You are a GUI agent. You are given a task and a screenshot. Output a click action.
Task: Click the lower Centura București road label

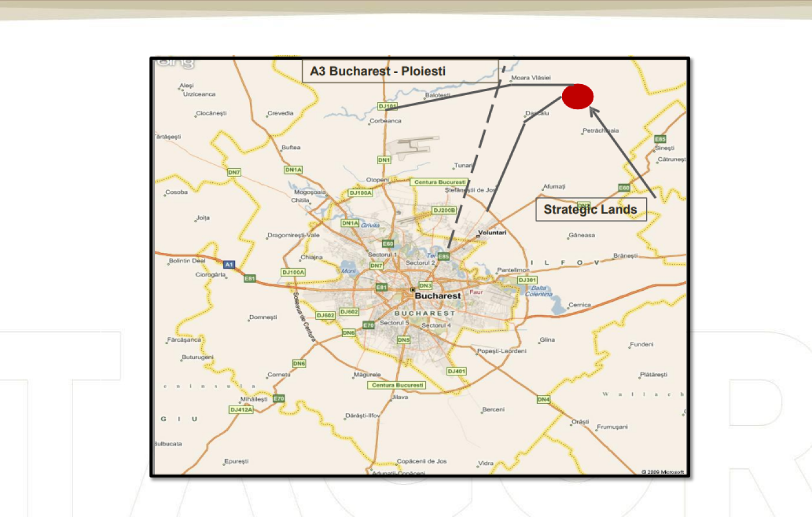tap(397, 385)
